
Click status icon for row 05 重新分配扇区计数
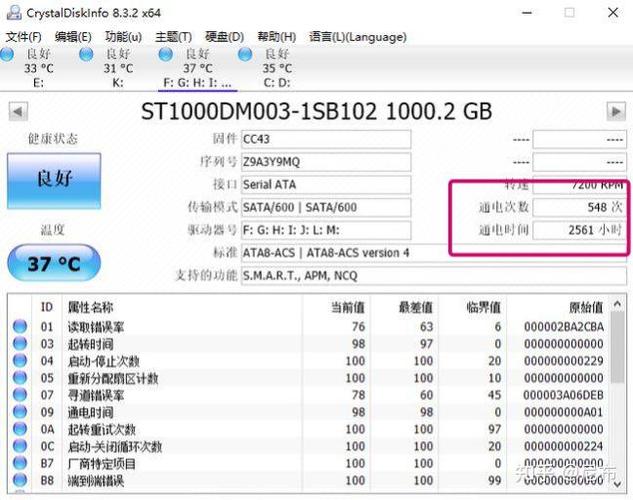pyautogui.click(x=20, y=378)
